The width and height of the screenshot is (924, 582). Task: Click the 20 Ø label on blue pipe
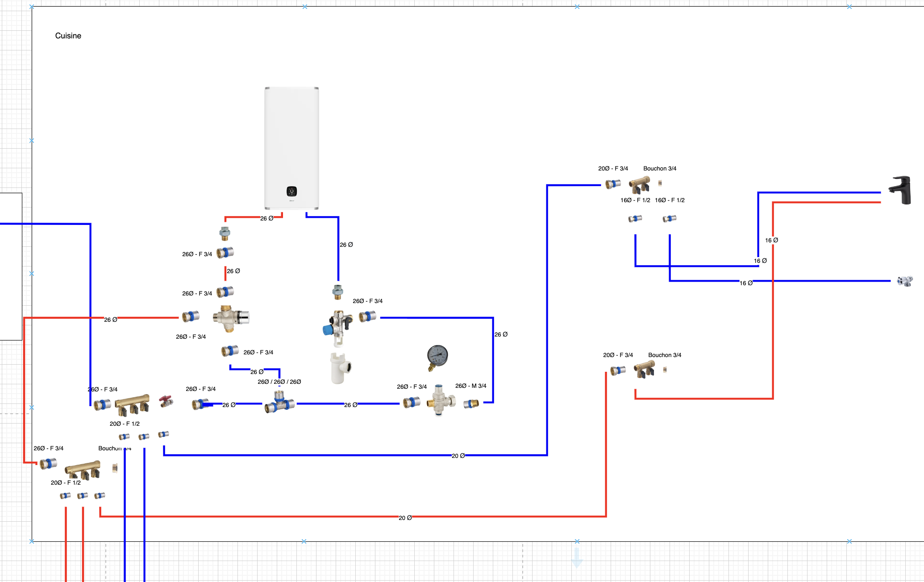458,456
